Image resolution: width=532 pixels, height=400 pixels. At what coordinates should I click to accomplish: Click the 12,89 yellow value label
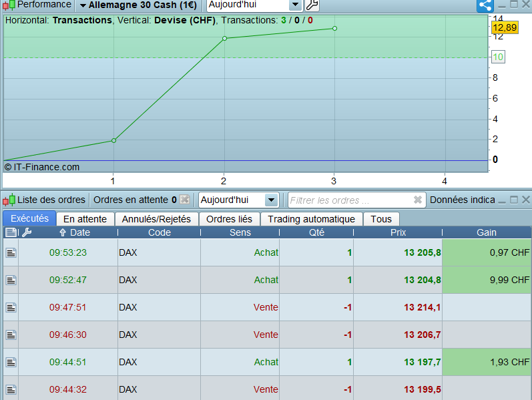tap(505, 27)
